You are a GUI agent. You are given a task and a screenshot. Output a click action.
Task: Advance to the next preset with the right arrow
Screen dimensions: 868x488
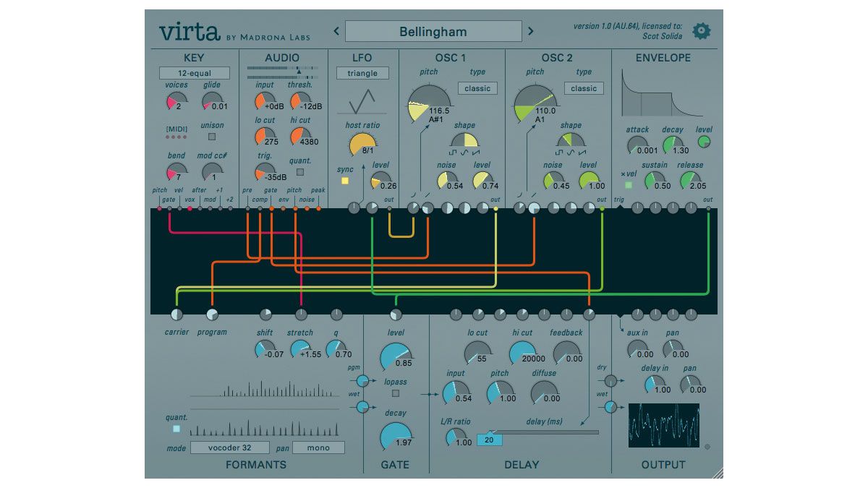532,31
